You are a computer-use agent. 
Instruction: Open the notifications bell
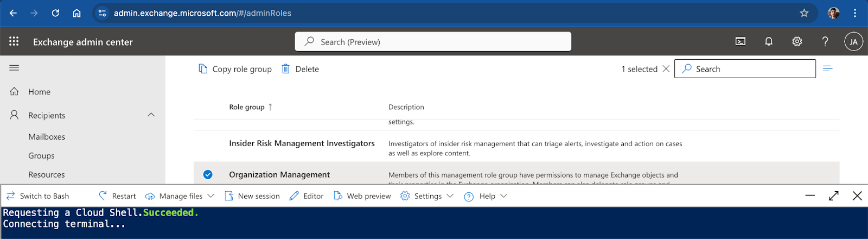pos(769,41)
